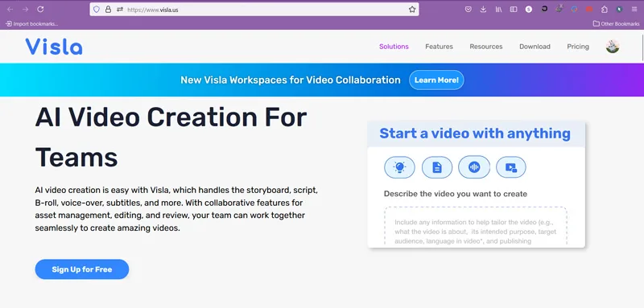Select the lightbulb idea-to-video icon

pyautogui.click(x=399, y=167)
